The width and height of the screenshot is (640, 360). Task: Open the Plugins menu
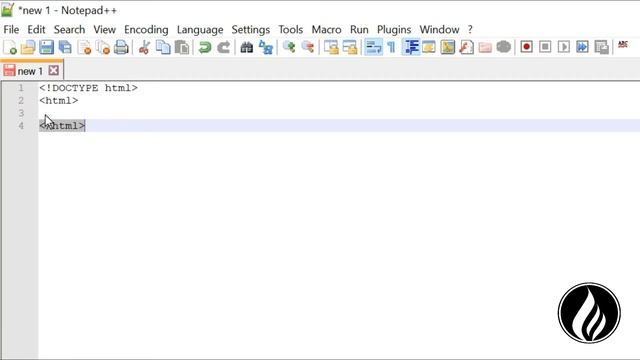click(394, 30)
